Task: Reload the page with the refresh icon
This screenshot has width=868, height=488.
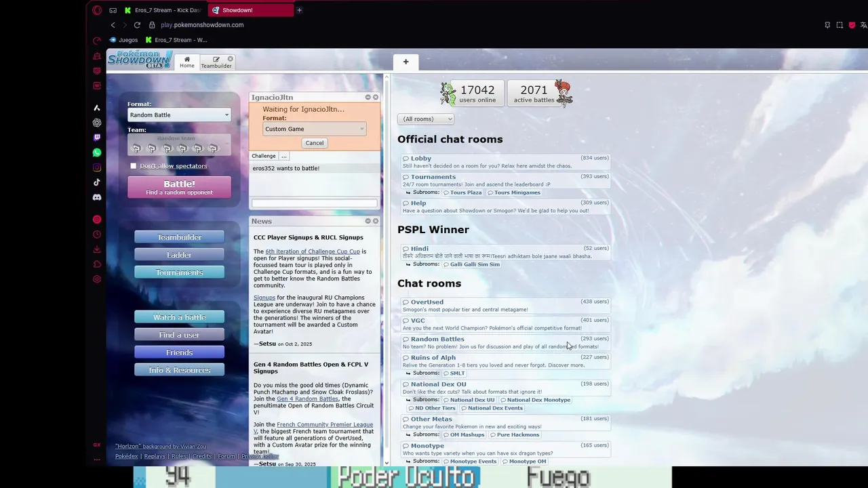Action: point(137,25)
